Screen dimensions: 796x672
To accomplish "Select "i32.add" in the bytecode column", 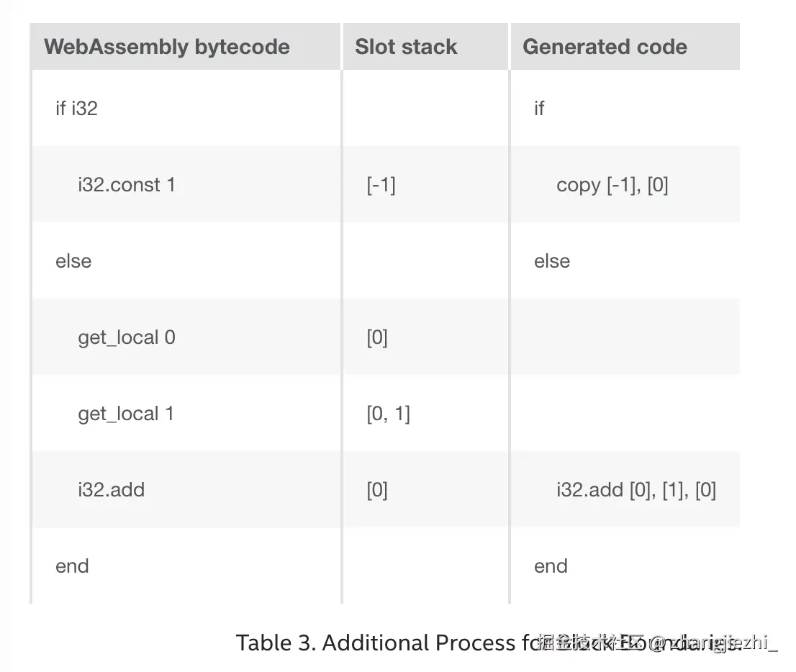I will point(112,490).
